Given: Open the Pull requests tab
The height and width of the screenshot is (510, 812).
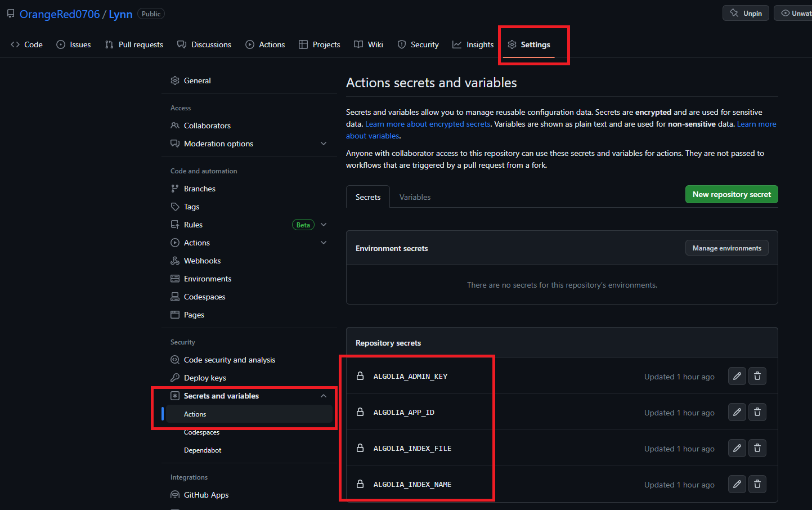Looking at the screenshot, I should coord(134,44).
